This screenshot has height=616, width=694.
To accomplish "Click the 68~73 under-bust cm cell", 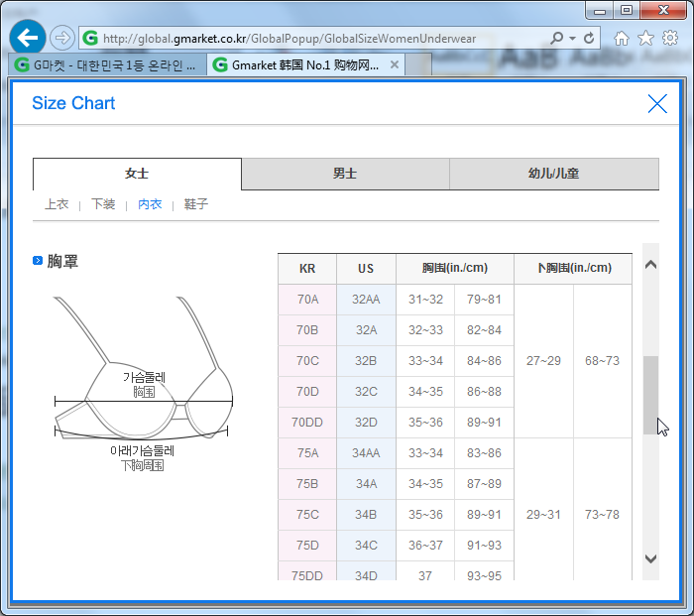I will coord(603,361).
